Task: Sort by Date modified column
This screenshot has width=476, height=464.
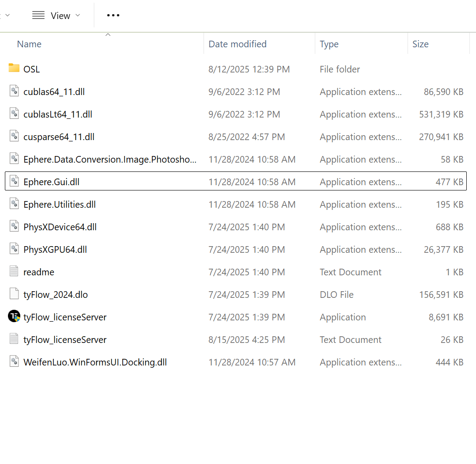Action: click(238, 44)
